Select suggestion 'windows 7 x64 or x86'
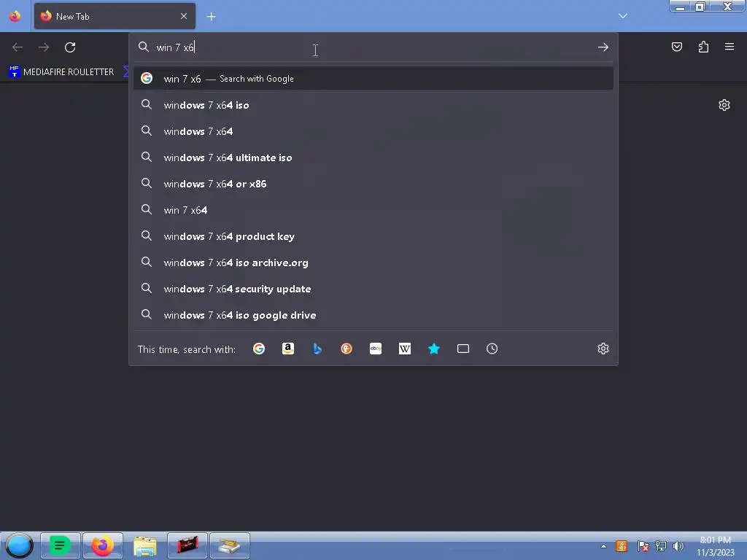Screen dimensions: 747x560 (373, 183)
